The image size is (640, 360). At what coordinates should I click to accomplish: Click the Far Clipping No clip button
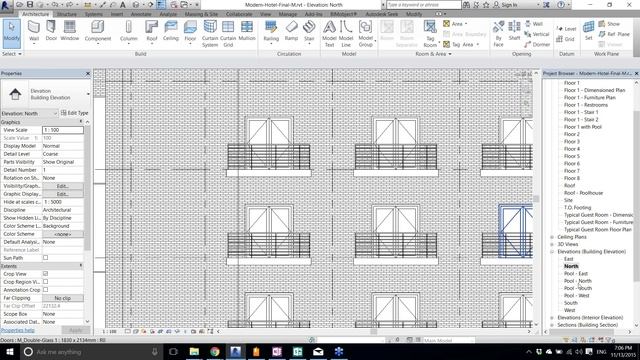tap(63, 298)
